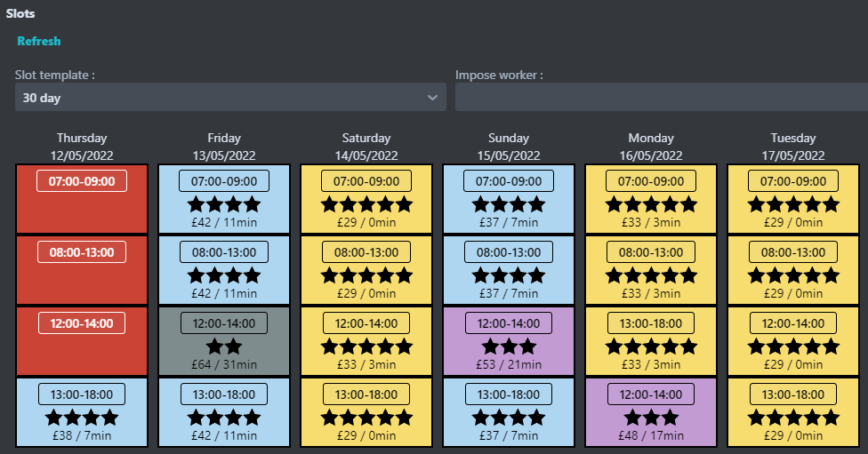Screen dimensions: 868x454
Task: Pick Saturday 07:00-09:00 yellow slot
Action: (366, 199)
